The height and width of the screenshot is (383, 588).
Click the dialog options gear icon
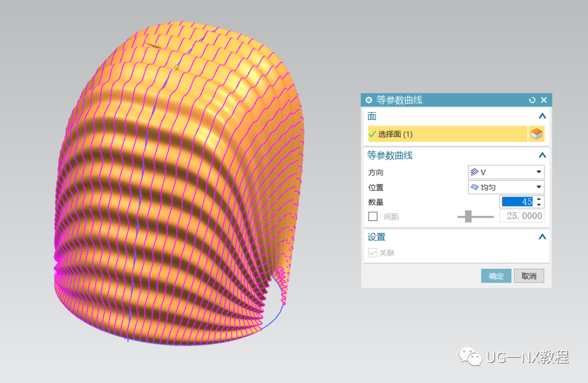click(x=369, y=100)
